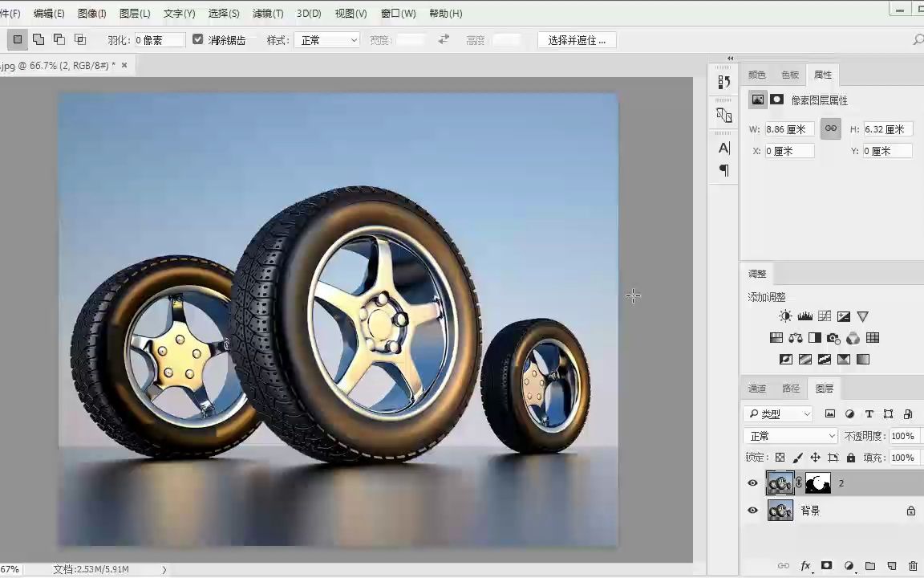Viewport: 924px width, 578px height.
Task: Click the Add layer mask icon
Action: coord(827,566)
